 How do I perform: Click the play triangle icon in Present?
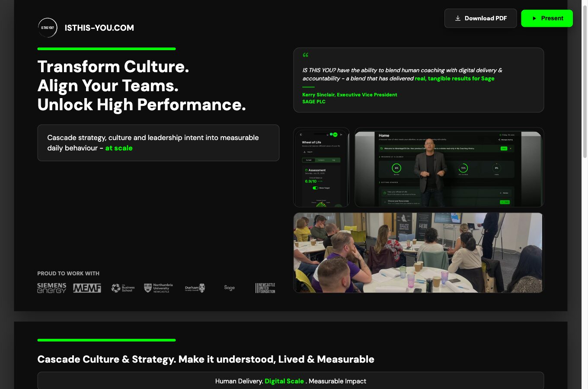[534, 18]
